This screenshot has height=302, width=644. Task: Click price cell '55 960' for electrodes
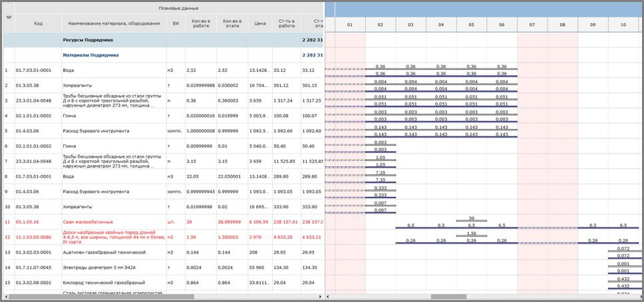pyautogui.click(x=260, y=268)
